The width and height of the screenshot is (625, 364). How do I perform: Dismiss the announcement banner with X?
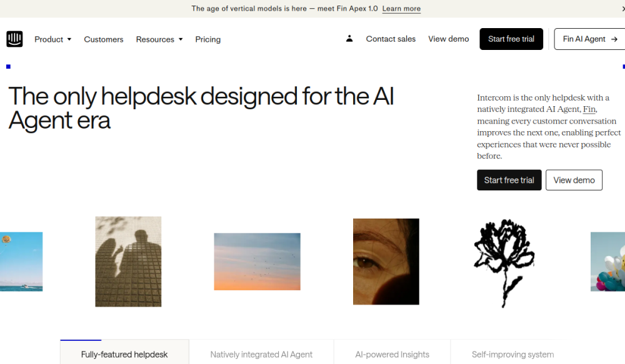click(622, 9)
